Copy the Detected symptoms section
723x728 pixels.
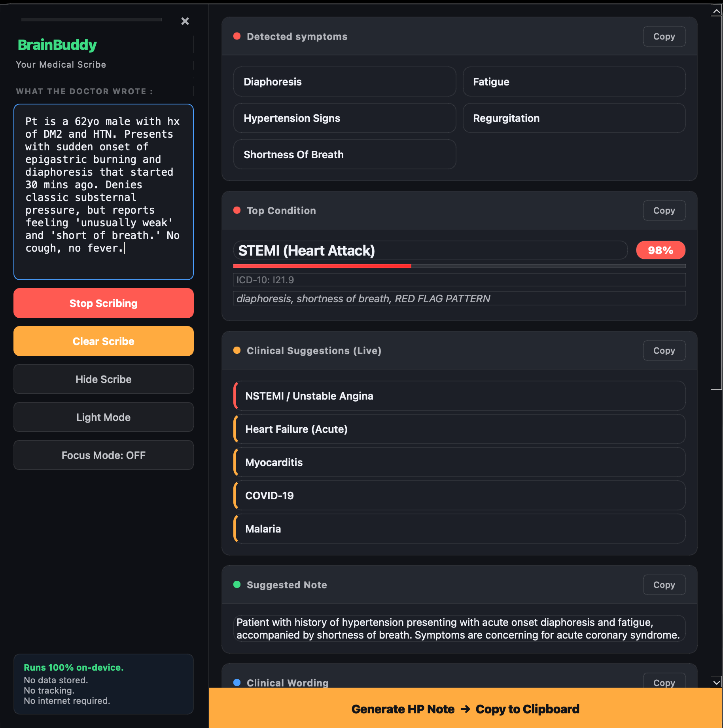664,36
